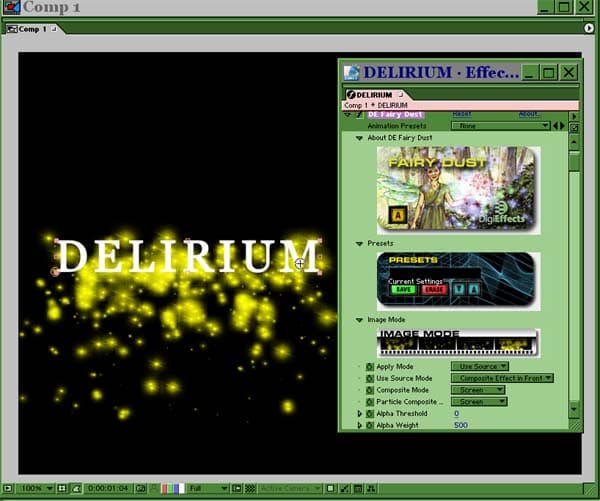The width and height of the screenshot is (600, 501).
Task: Expand the Alpha Threshold property arrow
Action: click(x=359, y=414)
